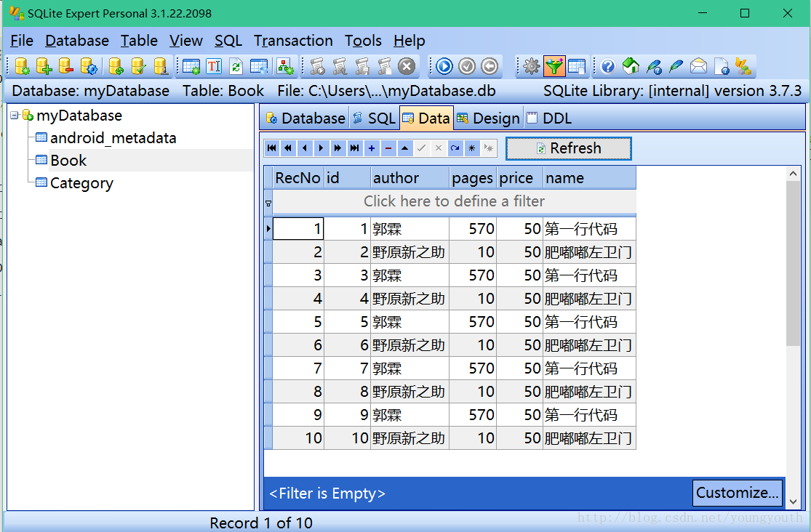Jump back several records with double-left arrow

[x=288, y=148]
